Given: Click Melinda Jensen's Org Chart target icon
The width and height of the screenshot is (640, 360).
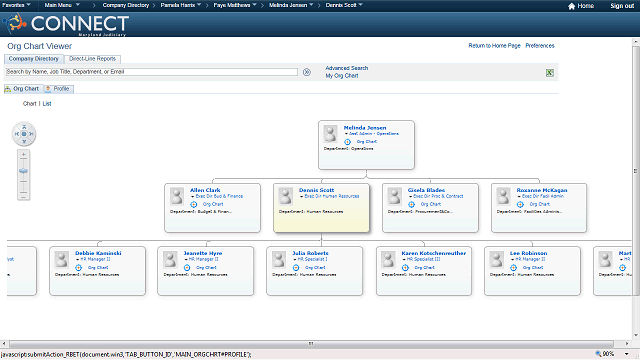Looking at the screenshot, I should click(x=347, y=142).
